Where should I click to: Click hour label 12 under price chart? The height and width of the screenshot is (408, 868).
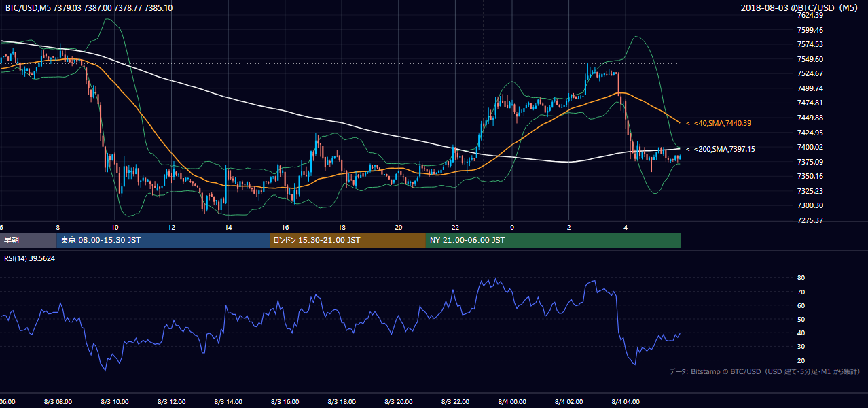[172, 227]
